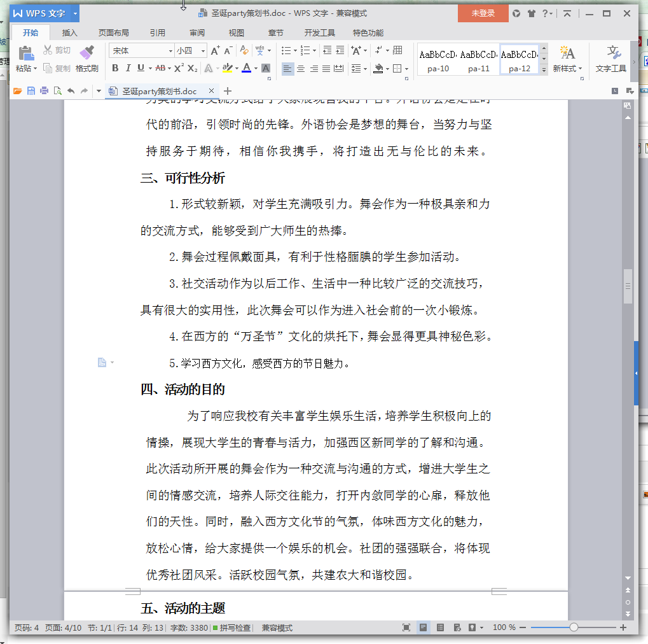
Task: Open the View (视图) ribbon tab
Action: pos(237,32)
